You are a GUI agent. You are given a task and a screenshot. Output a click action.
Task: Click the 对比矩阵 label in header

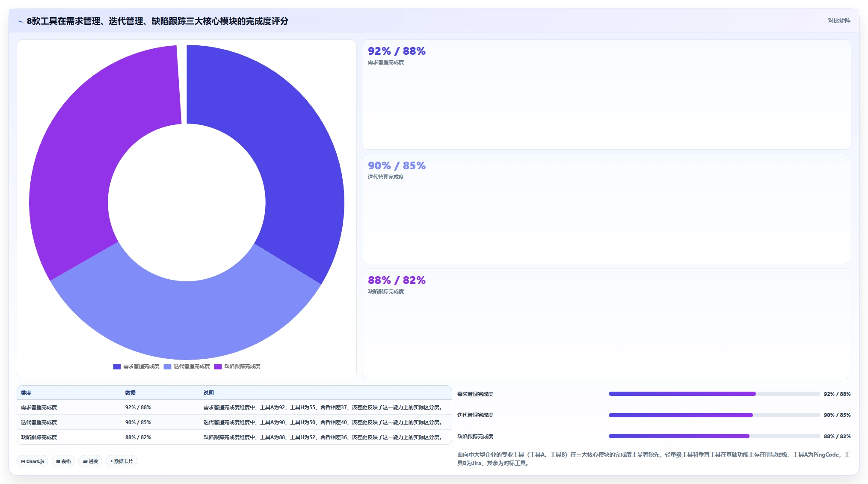[x=839, y=21]
